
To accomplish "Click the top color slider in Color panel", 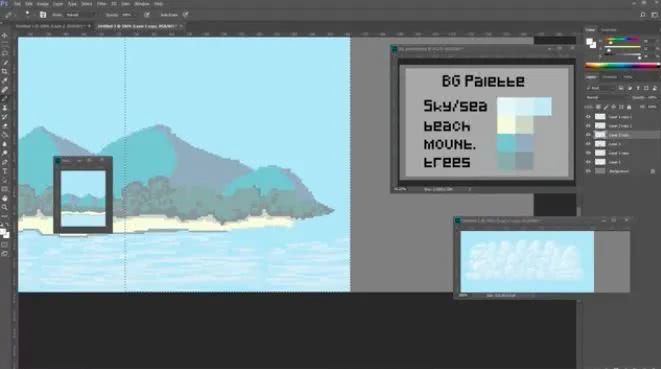I will [x=622, y=39].
